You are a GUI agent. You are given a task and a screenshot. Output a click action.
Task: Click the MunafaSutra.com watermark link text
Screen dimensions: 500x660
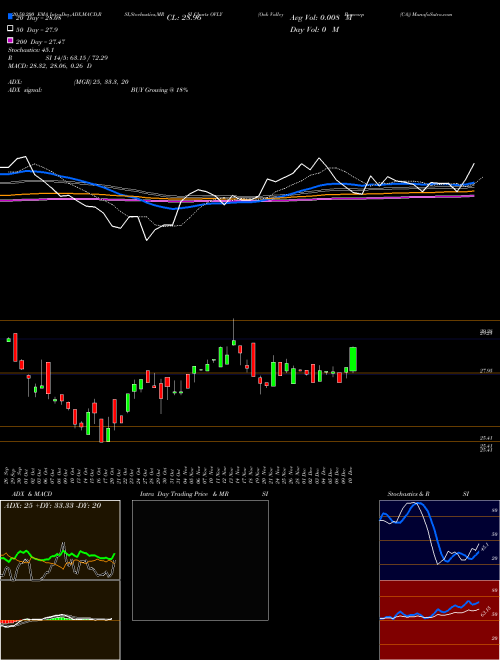431,14
